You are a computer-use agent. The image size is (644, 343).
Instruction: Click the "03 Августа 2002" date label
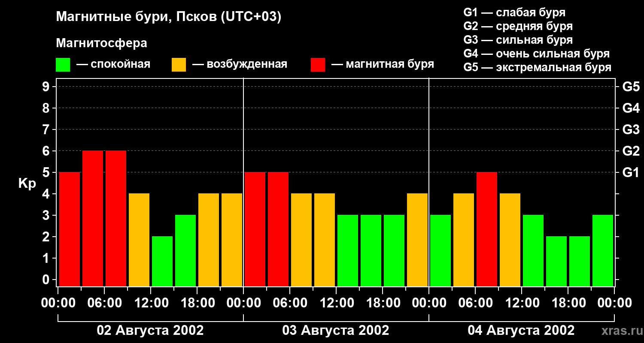(336, 330)
